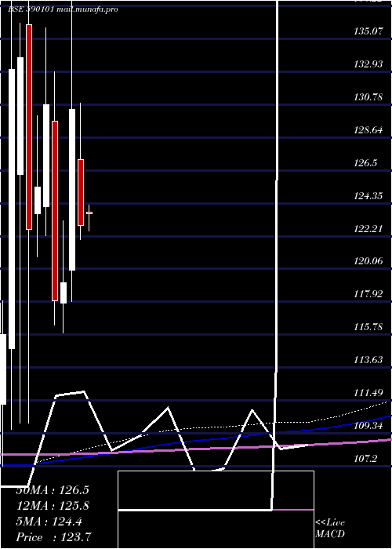
Task: Click the 111.49 price axis label
Action: point(368,392)
